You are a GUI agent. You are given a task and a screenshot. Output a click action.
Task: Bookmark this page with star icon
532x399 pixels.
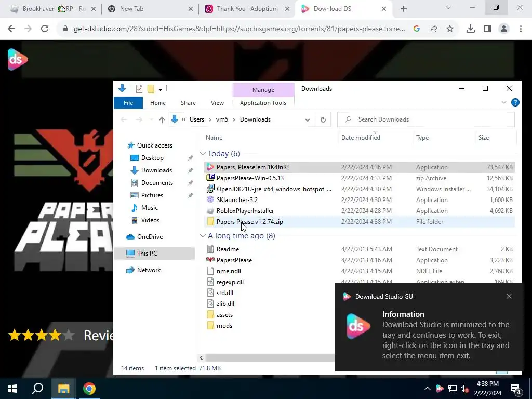click(450, 29)
